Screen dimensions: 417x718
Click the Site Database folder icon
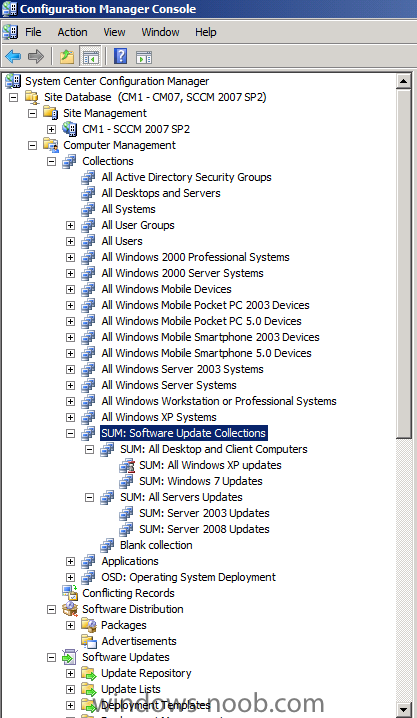coord(32,97)
